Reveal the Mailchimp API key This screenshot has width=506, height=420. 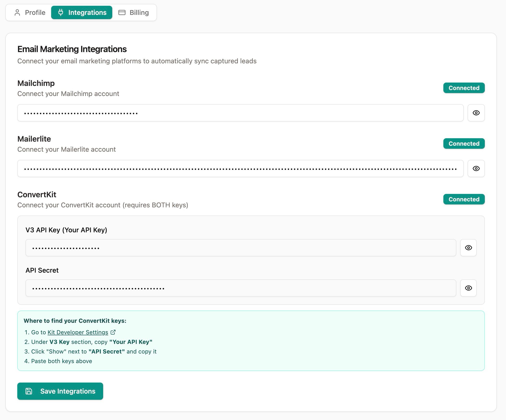(x=476, y=113)
